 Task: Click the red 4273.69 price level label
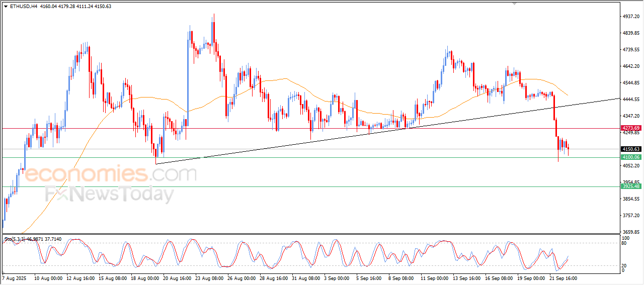point(630,129)
